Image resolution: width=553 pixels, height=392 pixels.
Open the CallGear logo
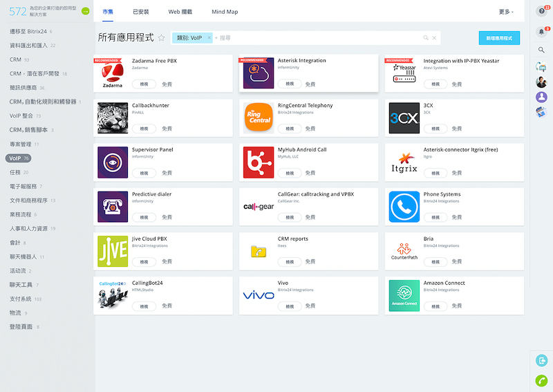click(x=259, y=207)
